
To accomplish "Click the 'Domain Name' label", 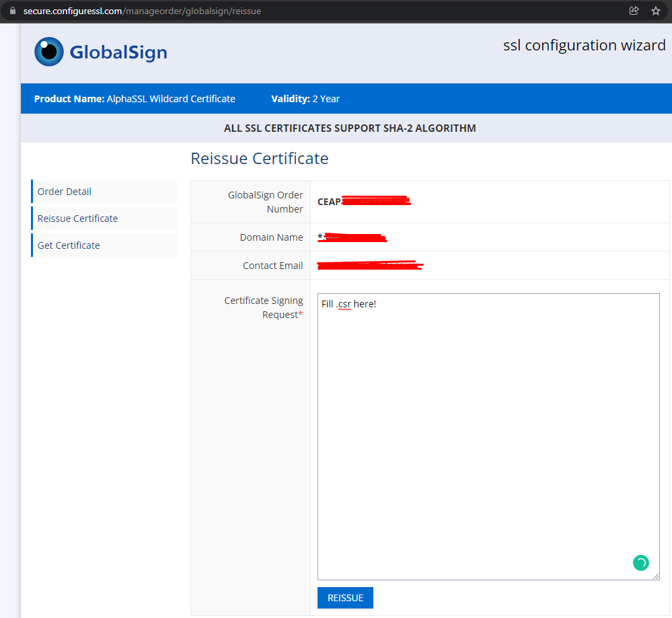I will [271, 237].
